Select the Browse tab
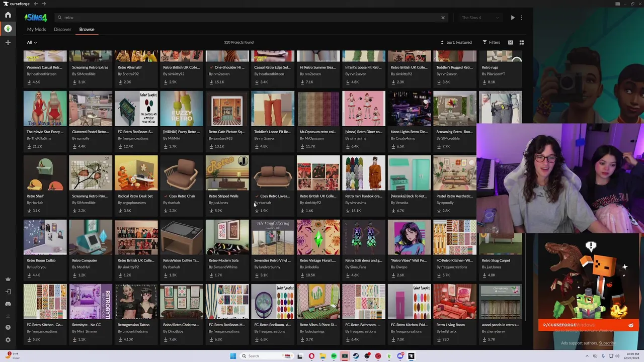 click(x=87, y=29)
